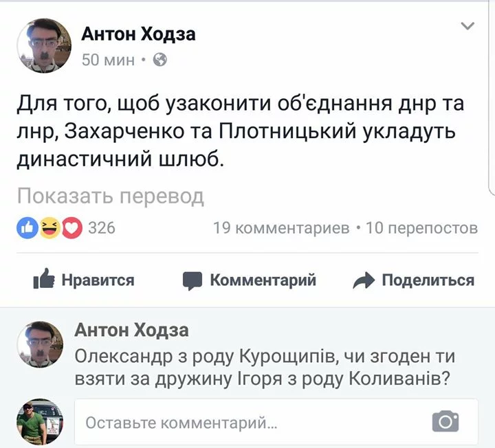
Task: Show who reacted via the 326 count
Action: pos(102,228)
